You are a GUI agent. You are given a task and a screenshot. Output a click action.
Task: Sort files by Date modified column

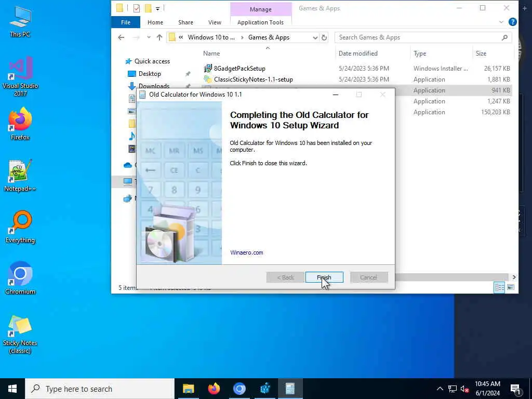coord(358,54)
